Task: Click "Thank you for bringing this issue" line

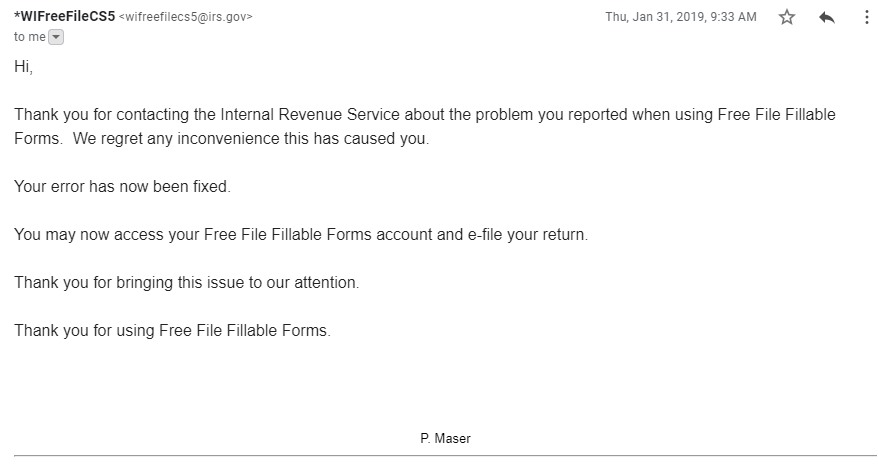Action: 186,282
